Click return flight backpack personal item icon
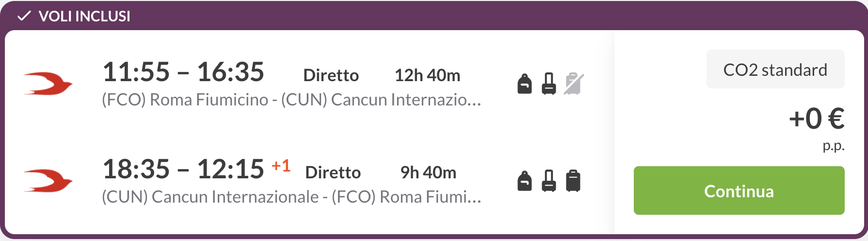 point(525,181)
